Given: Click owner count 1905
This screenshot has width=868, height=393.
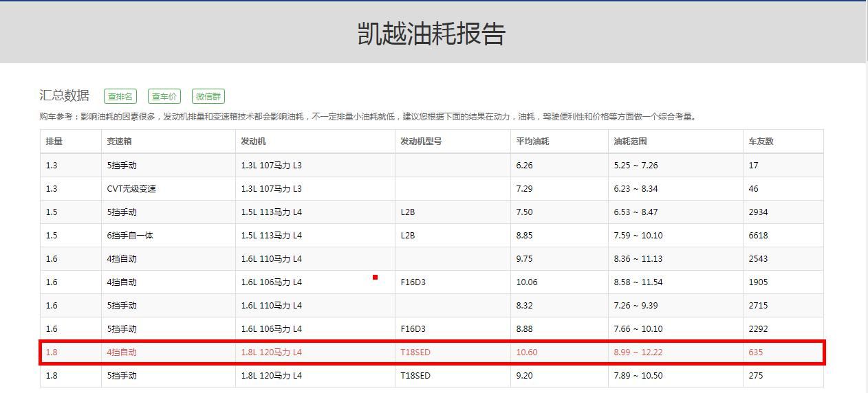Looking at the screenshot, I should (758, 282).
